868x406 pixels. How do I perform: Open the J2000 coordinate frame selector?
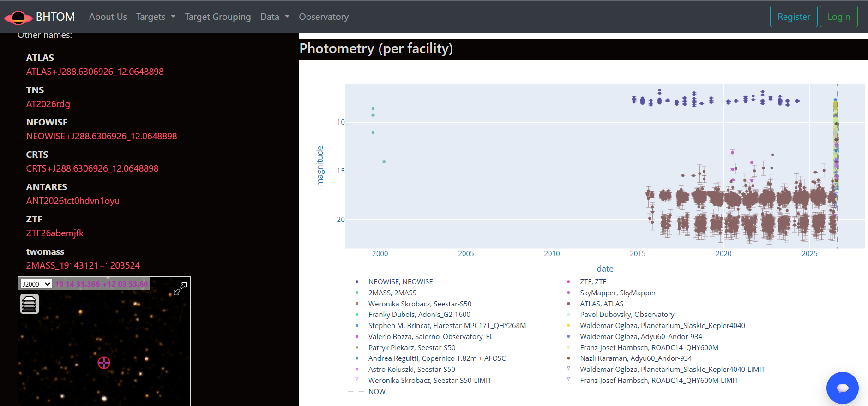[x=36, y=284]
